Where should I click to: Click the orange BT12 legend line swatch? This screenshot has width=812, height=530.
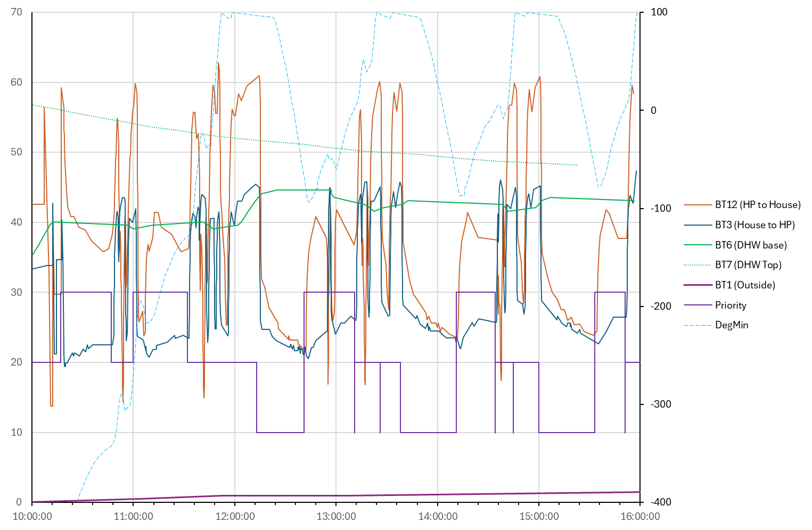(698, 205)
